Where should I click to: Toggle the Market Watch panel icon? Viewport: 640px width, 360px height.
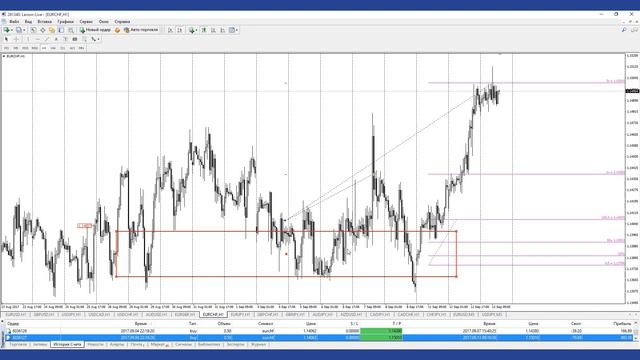(33, 30)
